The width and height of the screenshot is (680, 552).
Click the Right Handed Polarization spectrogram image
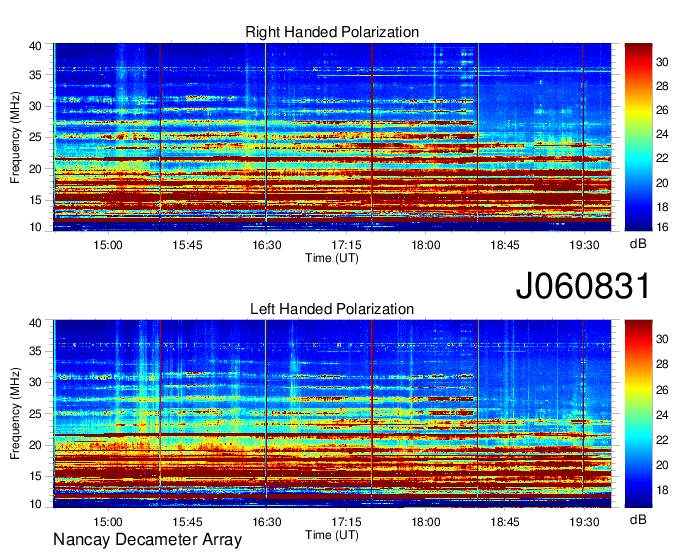(332, 137)
